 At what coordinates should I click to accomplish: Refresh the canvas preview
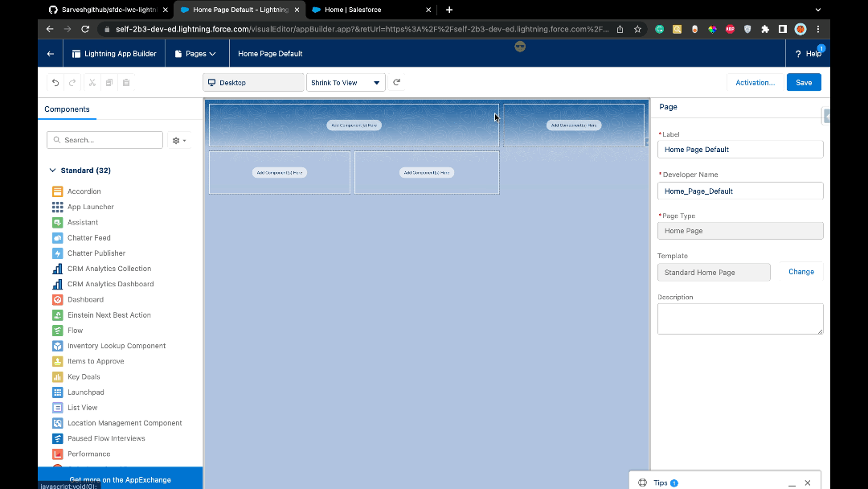396,83
